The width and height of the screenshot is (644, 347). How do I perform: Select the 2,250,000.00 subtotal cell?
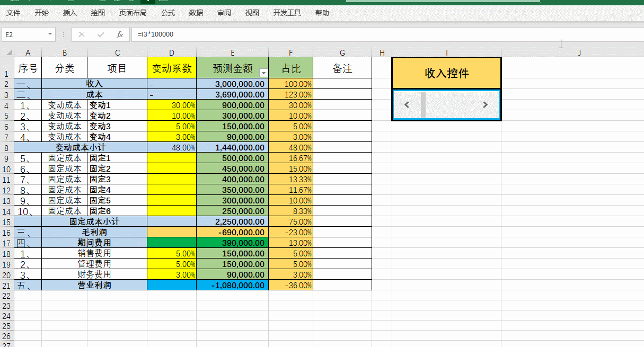pos(233,221)
